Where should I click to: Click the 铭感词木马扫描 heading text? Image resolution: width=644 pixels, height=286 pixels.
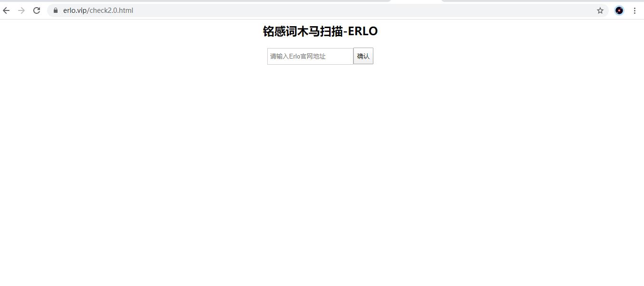tap(302, 31)
